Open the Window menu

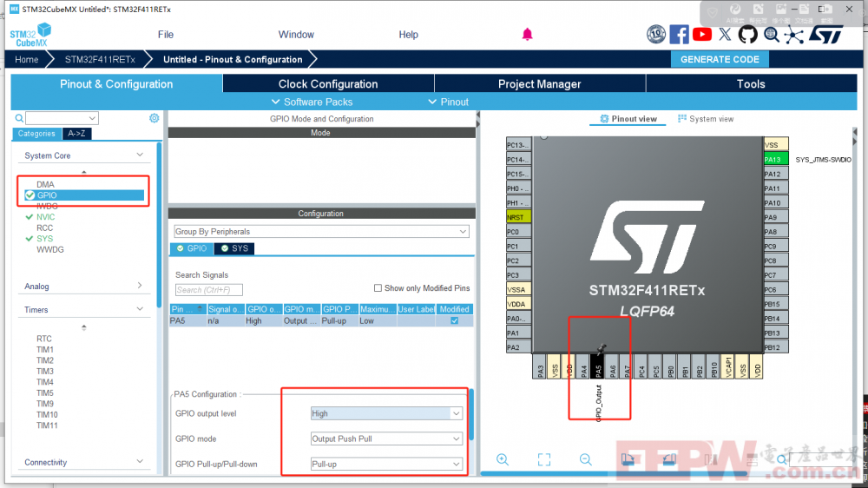(296, 35)
